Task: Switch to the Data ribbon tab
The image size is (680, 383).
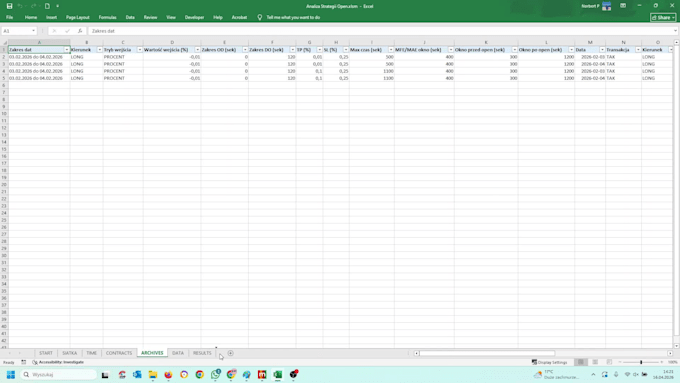Action: (x=130, y=17)
